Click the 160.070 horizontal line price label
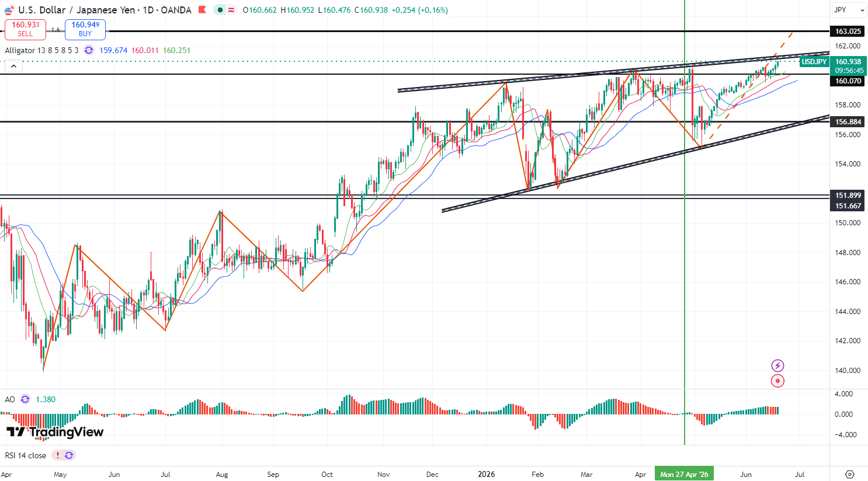This screenshot has width=868, height=481. (848, 81)
